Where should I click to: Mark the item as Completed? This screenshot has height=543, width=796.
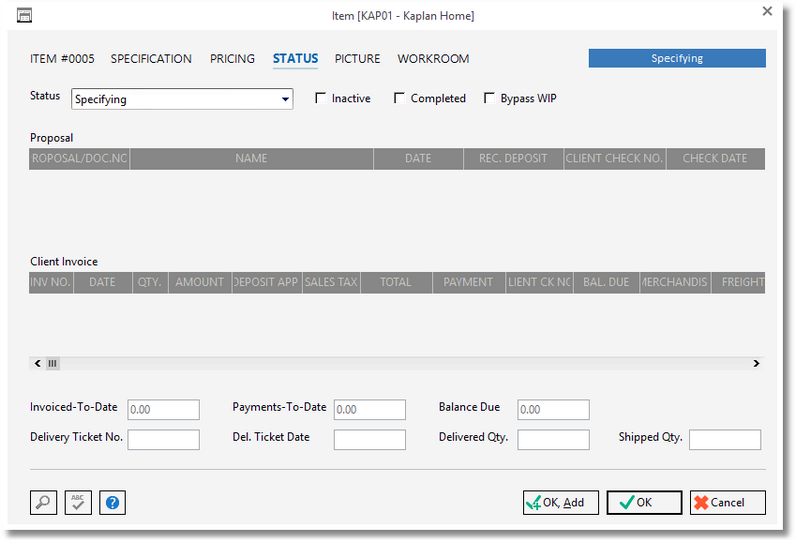[x=400, y=98]
